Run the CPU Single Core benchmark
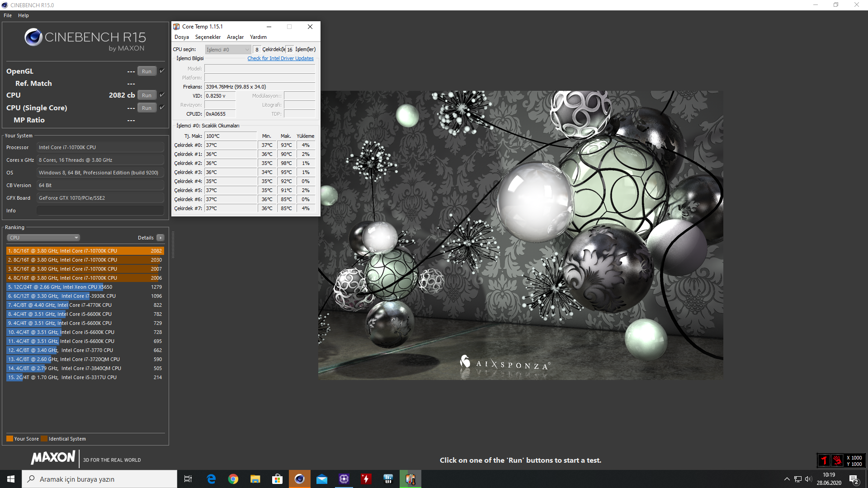Viewport: 868px width, 488px height. click(146, 108)
